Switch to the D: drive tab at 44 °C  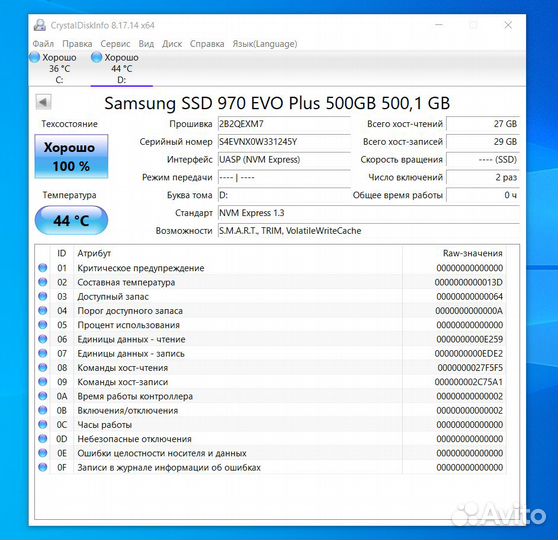coord(122,68)
